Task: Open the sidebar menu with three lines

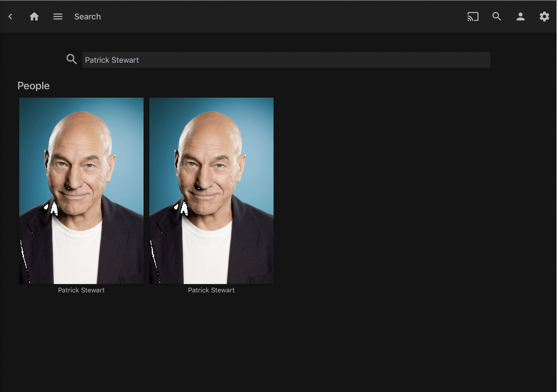Action: coord(58,16)
